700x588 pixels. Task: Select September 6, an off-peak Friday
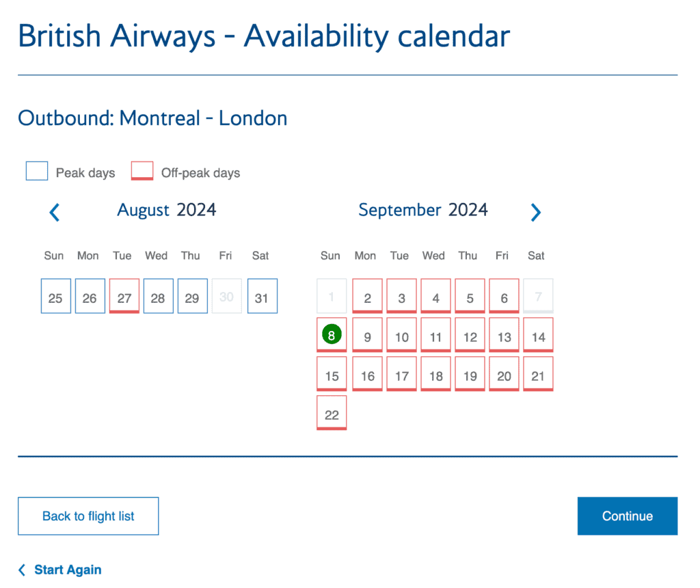tap(504, 296)
